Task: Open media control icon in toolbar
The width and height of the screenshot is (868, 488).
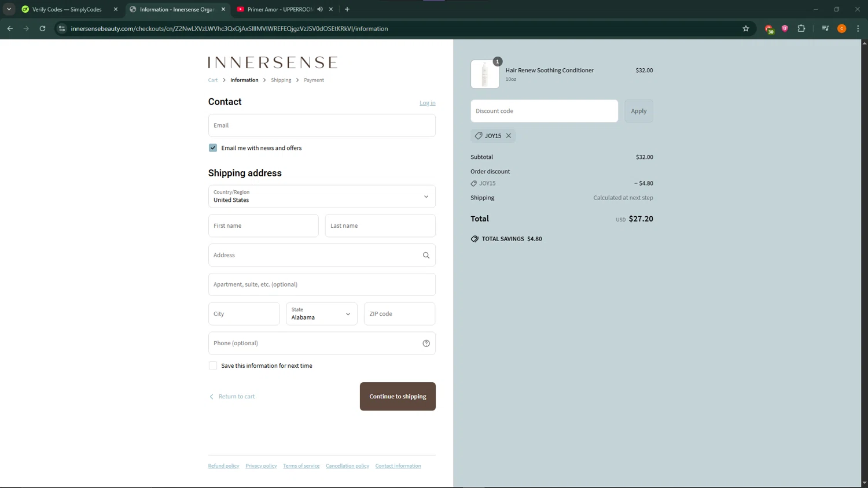Action: tap(825, 28)
